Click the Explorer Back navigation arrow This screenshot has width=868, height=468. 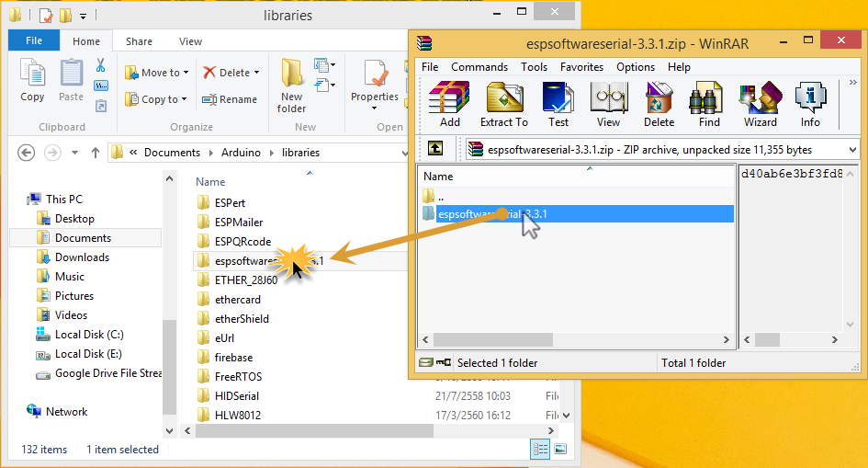click(x=26, y=153)
